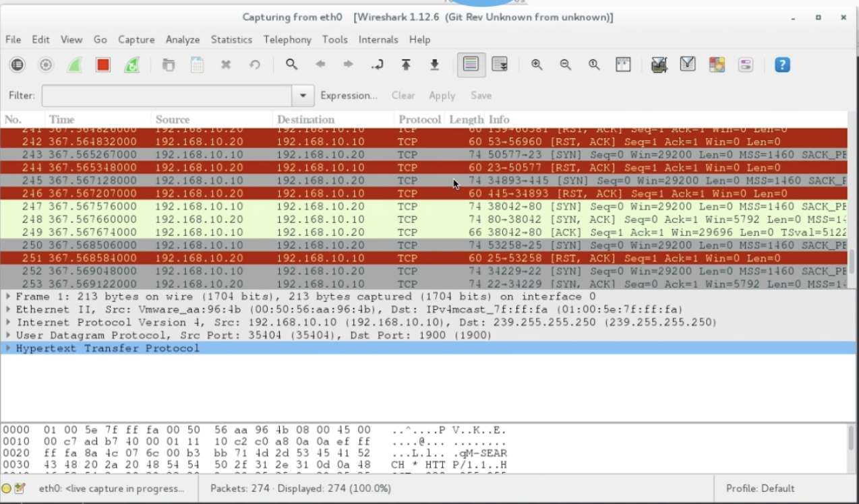859x504 pixels.
Task: Open the Telephony menu
Action: coord(287,40)
